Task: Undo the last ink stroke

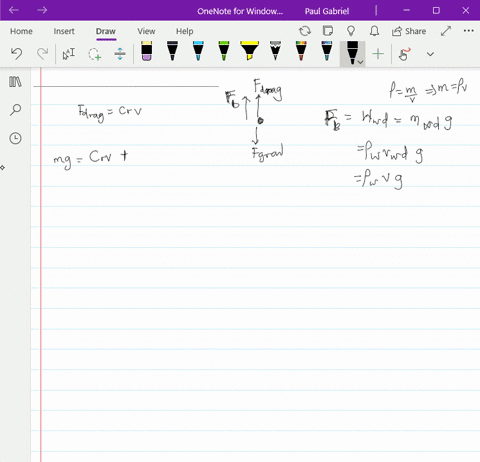Action: coord(16,53)
